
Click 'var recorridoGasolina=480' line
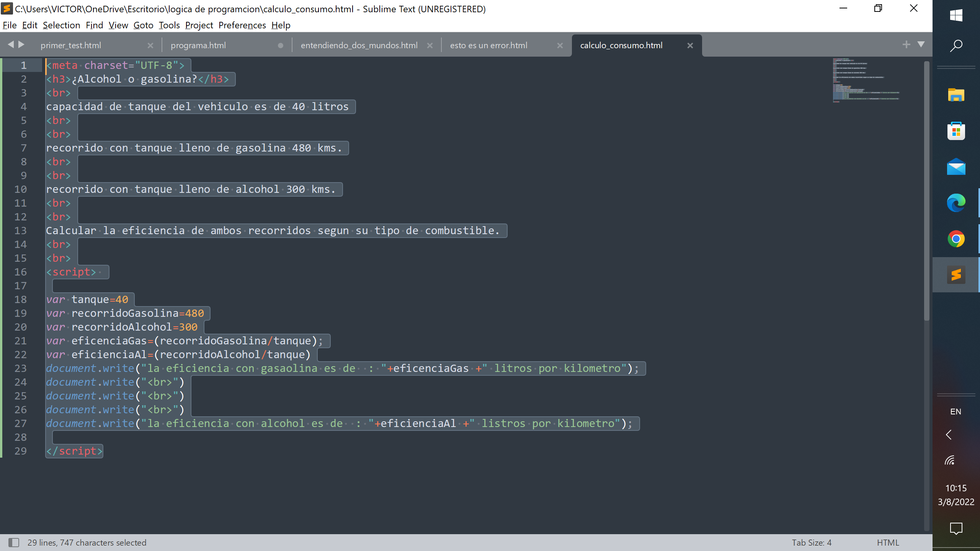[125, 313]
